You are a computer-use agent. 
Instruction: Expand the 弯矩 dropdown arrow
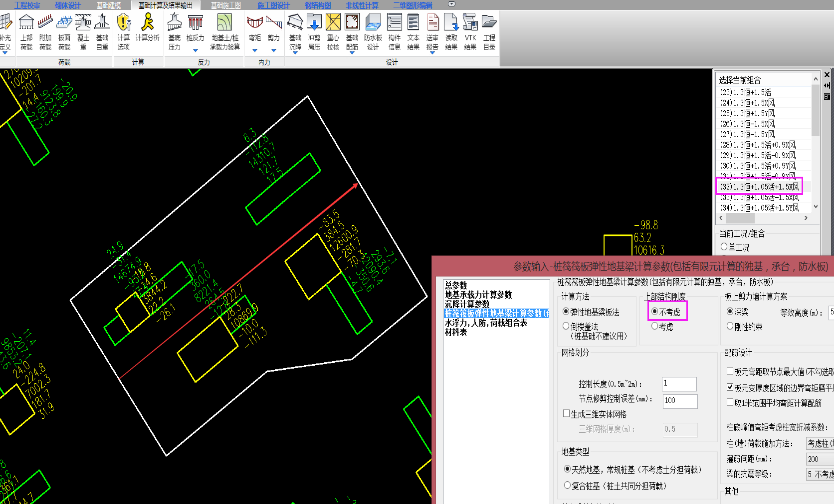pos(255,51)
